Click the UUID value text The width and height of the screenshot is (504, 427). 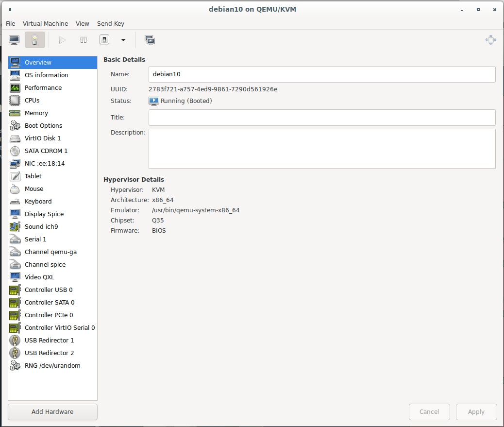coord(213,89)
